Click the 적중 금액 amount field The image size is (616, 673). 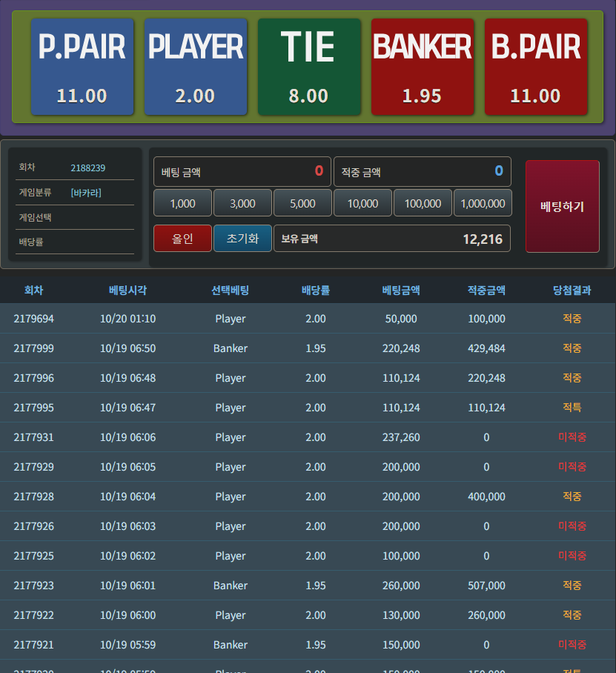pyautogui.click(x=423, y=172)
